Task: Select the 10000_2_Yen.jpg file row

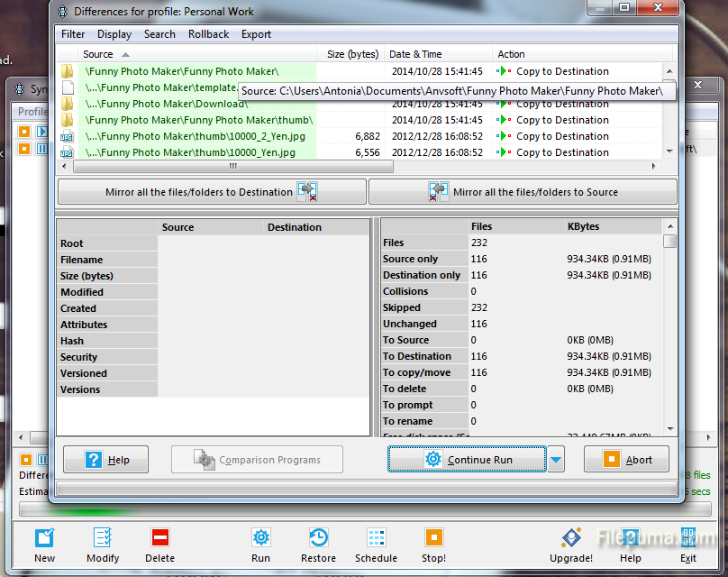Action: pyautogui.click(x=198, y=136)
